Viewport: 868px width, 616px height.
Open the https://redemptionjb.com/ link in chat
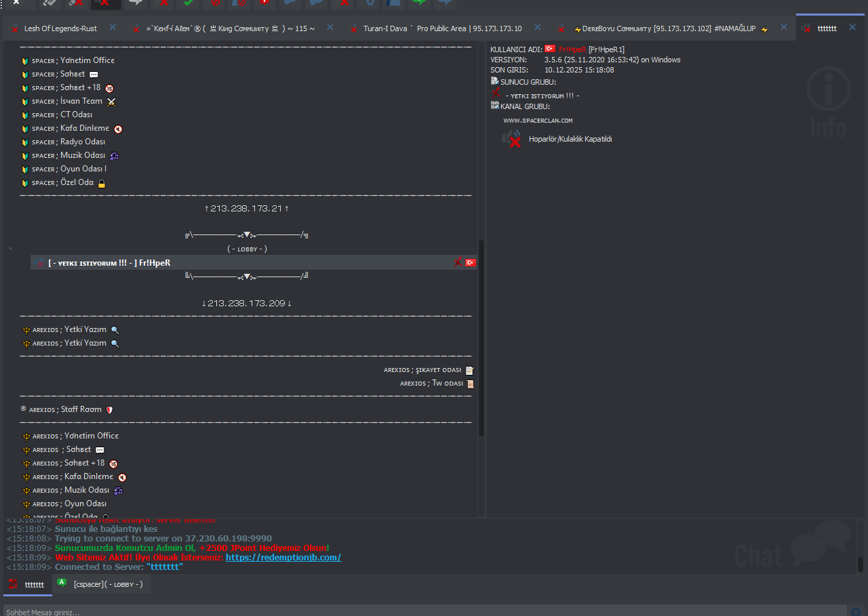point(283,558)
